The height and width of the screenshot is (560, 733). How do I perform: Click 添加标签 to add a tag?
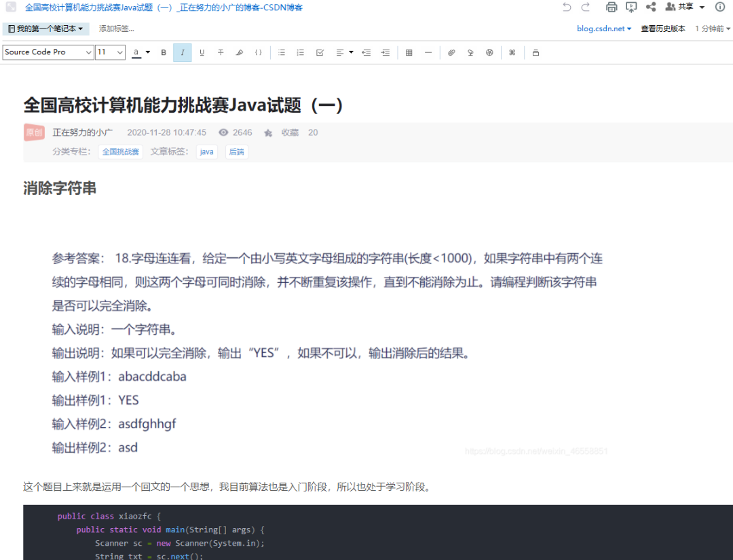116,29
